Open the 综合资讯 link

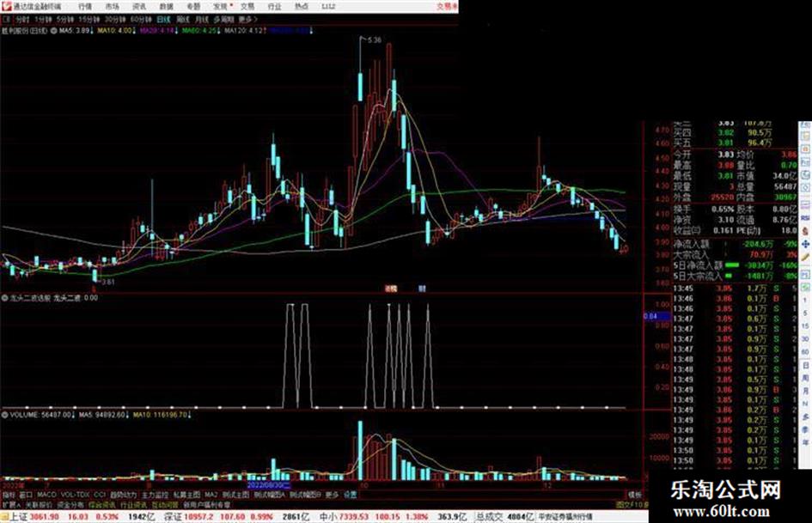point(102,504)
